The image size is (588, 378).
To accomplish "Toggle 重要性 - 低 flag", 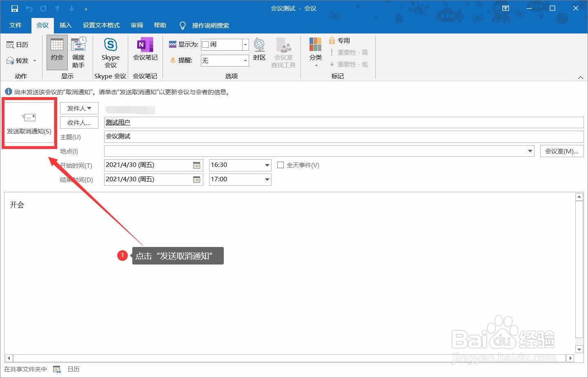I will coord(349,64).
